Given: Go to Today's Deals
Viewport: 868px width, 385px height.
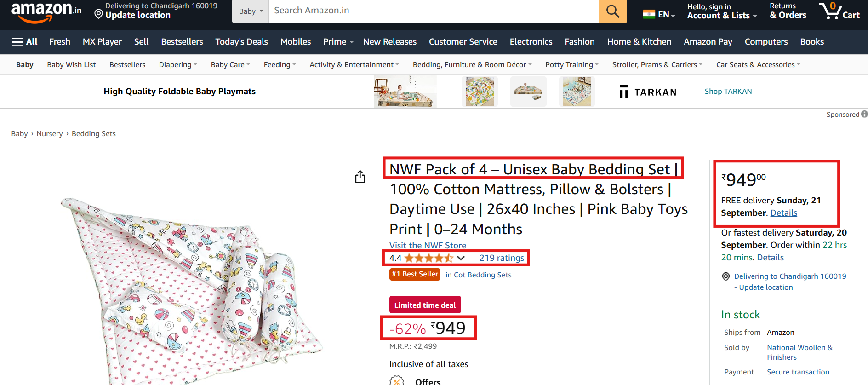Looking at the screenshot, I should [x=241, y=42].
